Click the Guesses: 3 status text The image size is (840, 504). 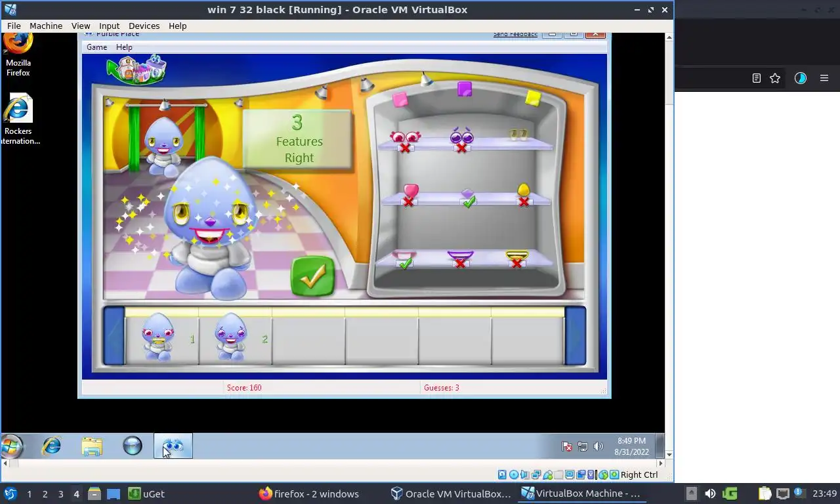pos(442,388)
